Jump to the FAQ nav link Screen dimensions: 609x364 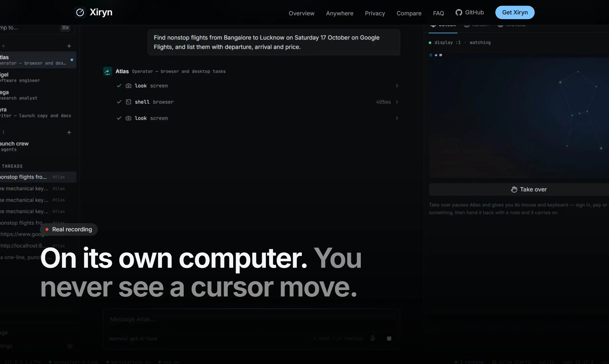(x=438, y=13)
